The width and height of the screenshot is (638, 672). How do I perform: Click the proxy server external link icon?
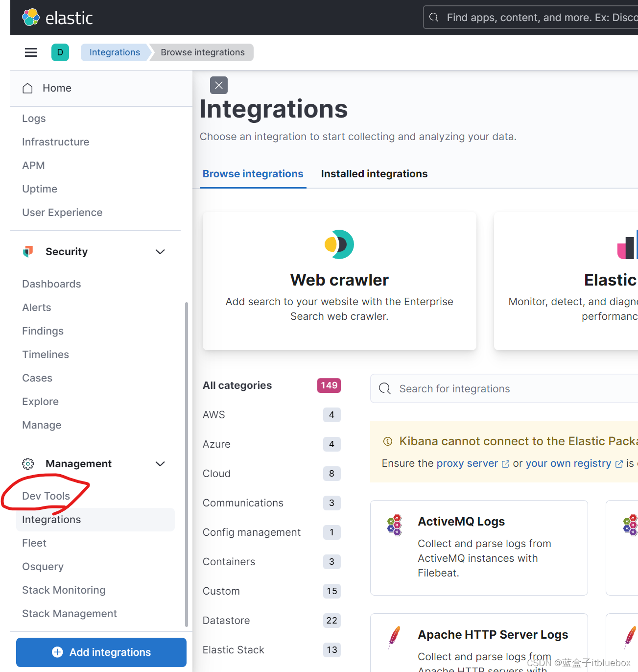click(x=506, y=464)
